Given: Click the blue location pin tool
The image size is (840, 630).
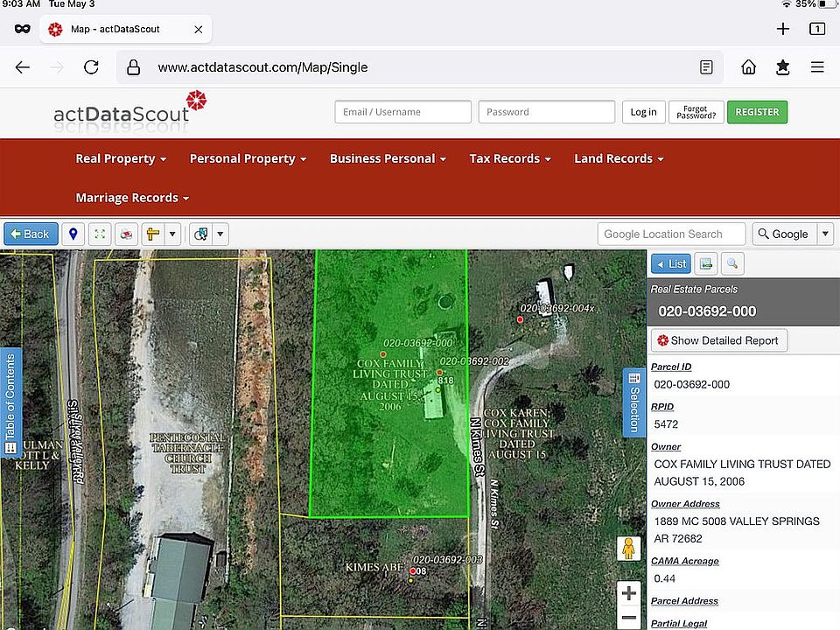Looking at the screenshot, I should (73, 234).
